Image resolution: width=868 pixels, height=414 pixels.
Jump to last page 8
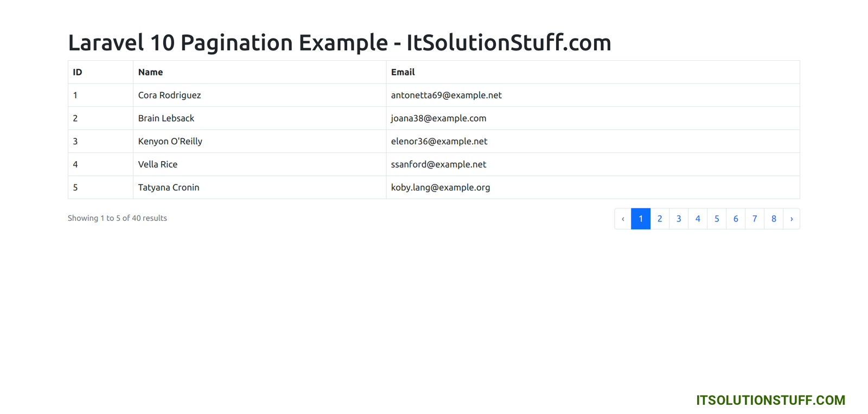point(774,219)
